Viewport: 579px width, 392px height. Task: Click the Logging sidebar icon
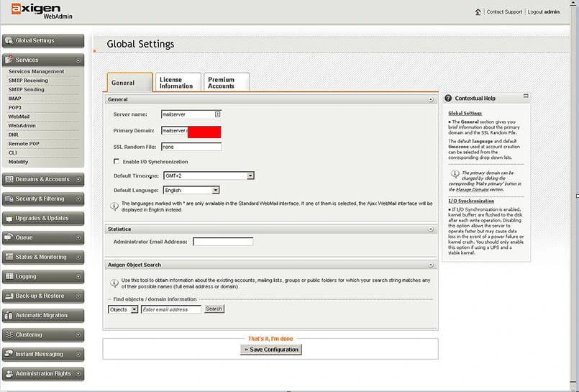click(9, 276)
